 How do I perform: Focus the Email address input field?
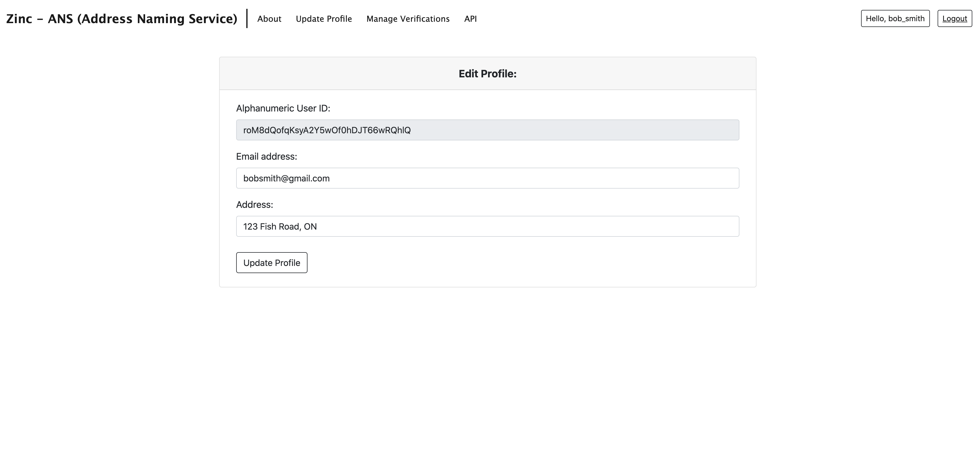click(487, 178)
